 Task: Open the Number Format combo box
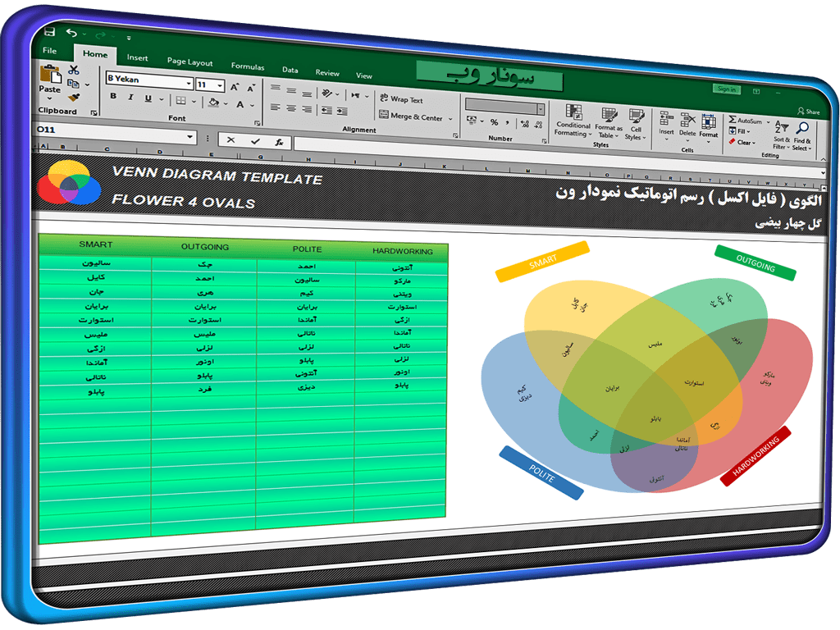[504, 106]
